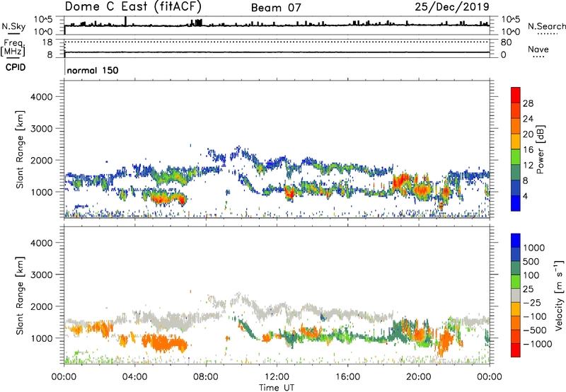566x392 pixels.
Task: Click the Slant Range label of the velocity panel
Action: (x=20, y=296)
